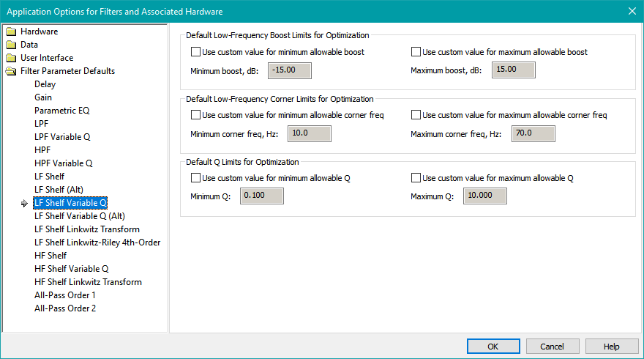Select LPF Variable Q

(x=62, y=137)
